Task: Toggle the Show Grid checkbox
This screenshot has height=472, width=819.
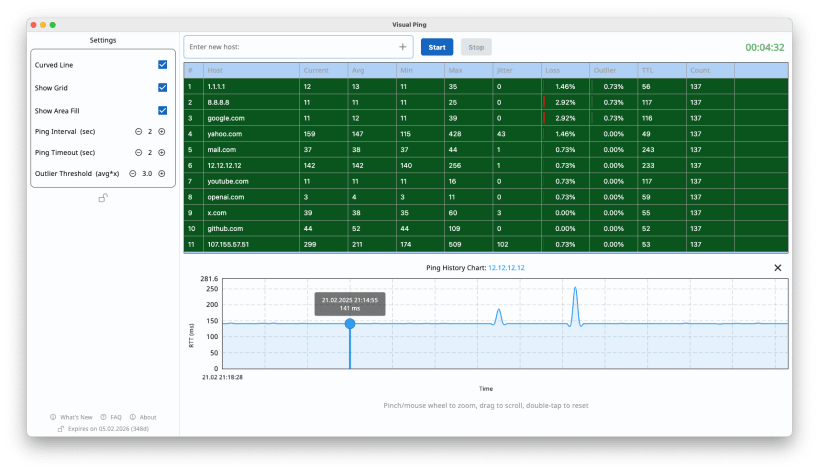Action: coord(162,88)
